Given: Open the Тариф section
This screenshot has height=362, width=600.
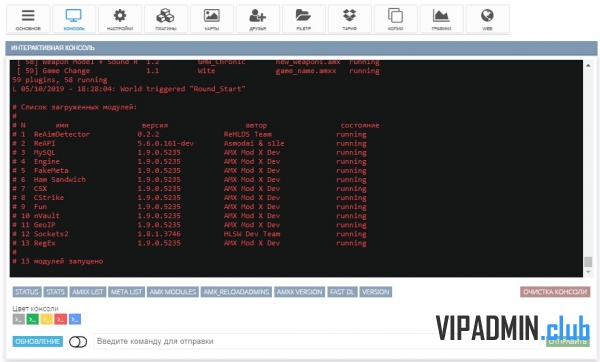Looking at the screenshot, I should (x=349, y=19).
